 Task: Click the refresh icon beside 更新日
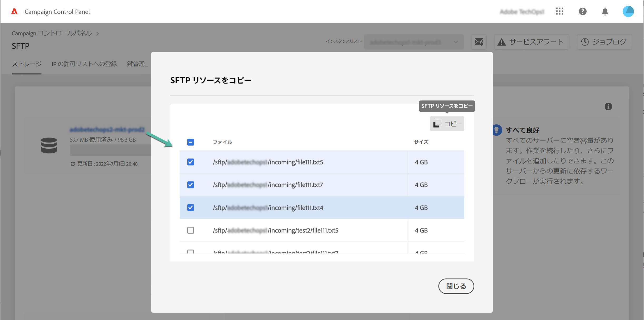(x=73, y=164)
